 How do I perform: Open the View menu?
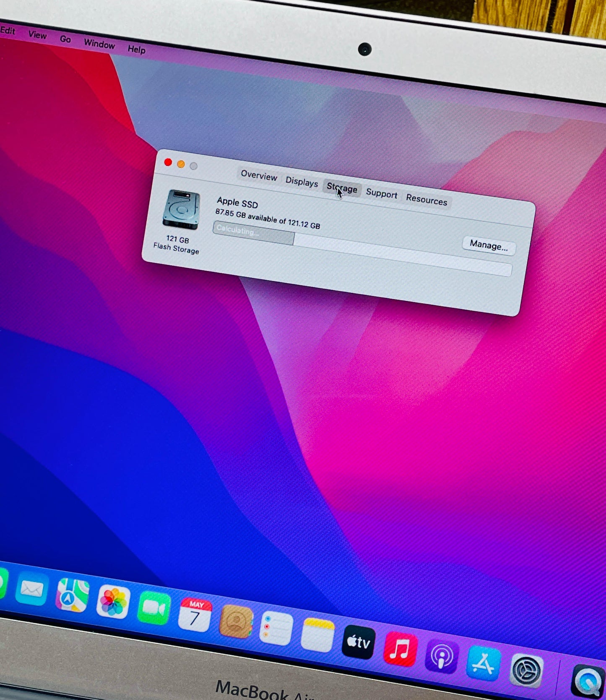[37, 35]
